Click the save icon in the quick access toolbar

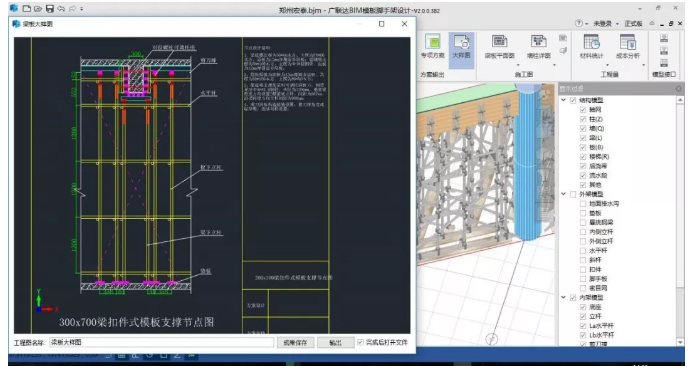[x=49, y=8]
